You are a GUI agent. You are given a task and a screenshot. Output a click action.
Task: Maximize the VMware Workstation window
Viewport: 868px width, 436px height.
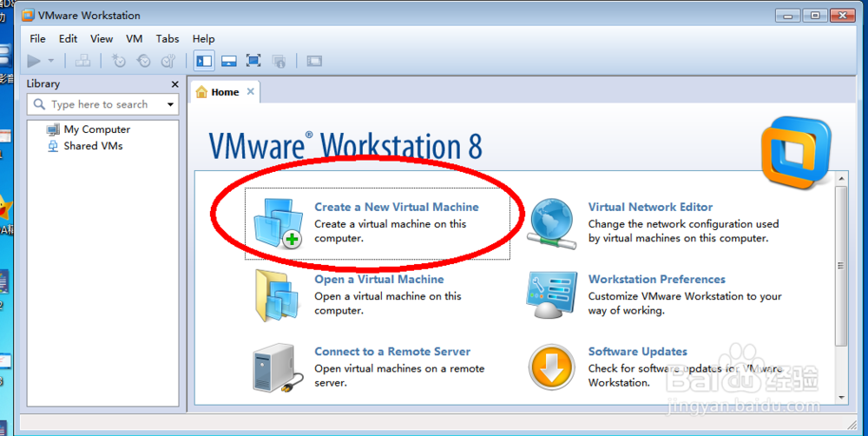[815, 16]
